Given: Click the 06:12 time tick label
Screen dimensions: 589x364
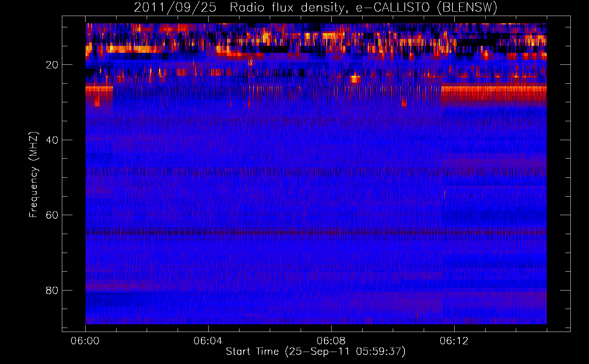Looking at the screenshot, I should point(454,341).
